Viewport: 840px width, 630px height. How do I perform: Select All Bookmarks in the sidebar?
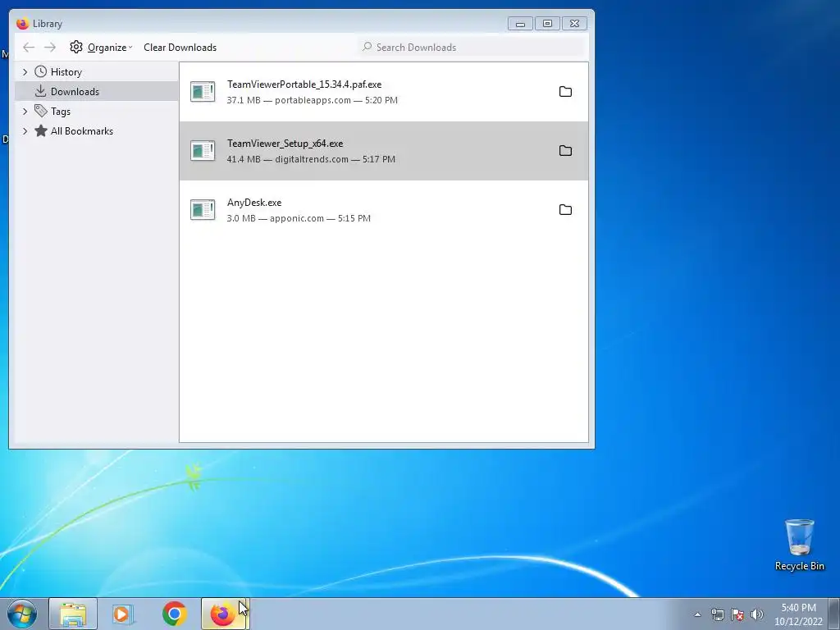[82, 131]
